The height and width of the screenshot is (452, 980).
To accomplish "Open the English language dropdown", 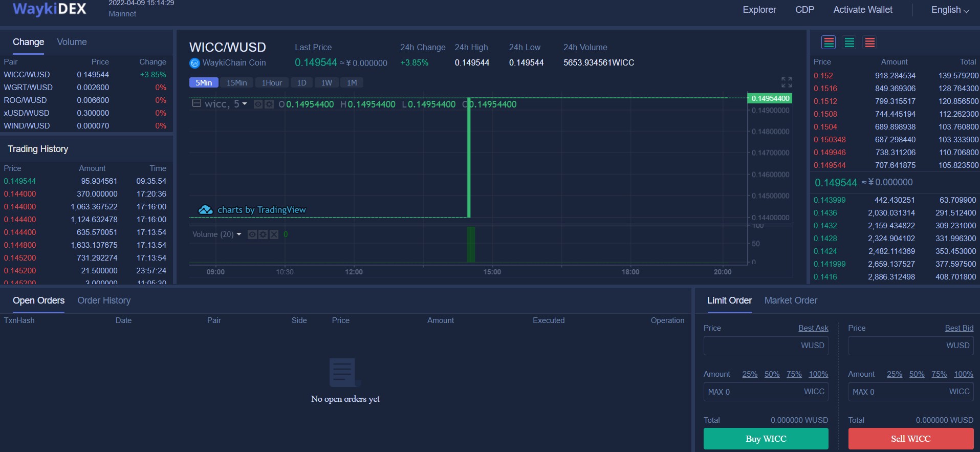I will 950,10.
